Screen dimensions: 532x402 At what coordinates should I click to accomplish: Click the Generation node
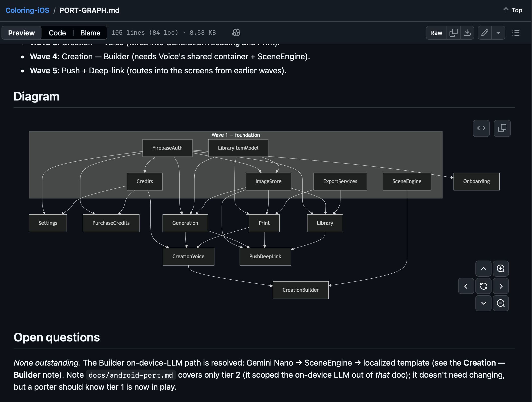coord(185,223)
